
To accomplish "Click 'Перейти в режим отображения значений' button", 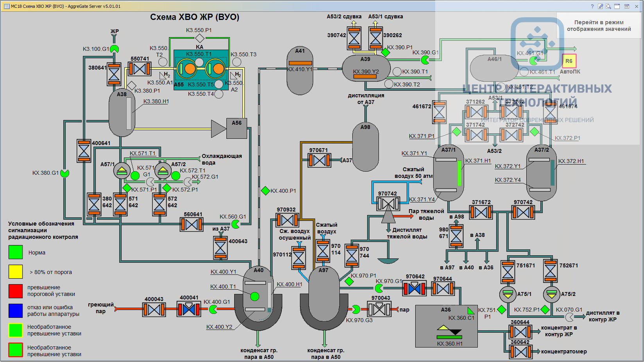I will pos(599,26).
